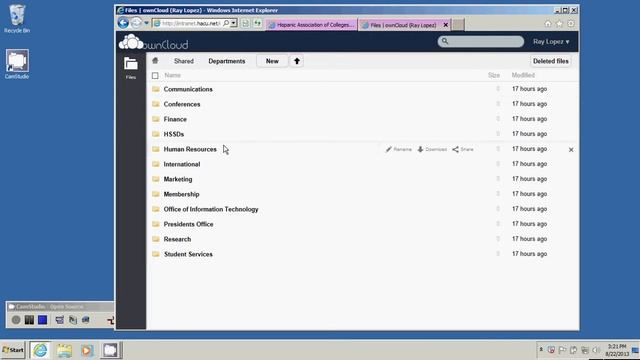Screen dimensions: 640x360
Task: Show hidden tray icons arrow
Action: (541, 350)
